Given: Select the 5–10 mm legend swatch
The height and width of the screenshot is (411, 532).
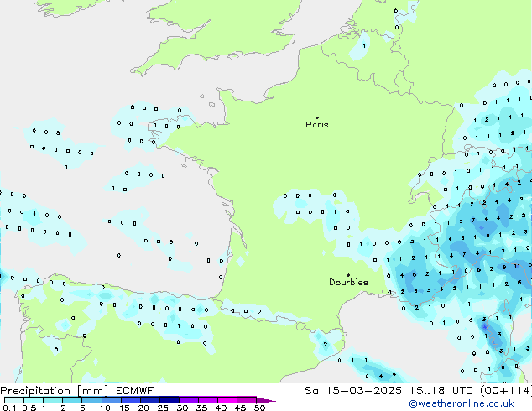Looking at the screenshot, I should pos(91,400).
